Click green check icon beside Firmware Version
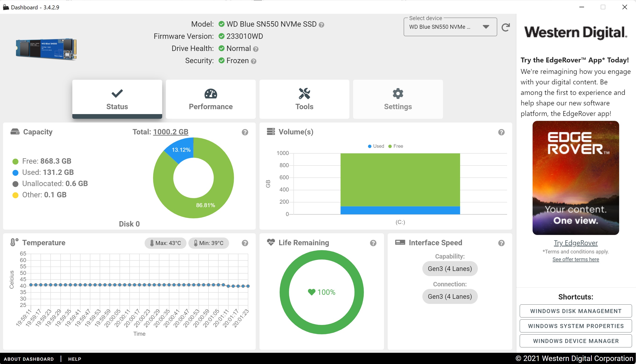Viewport: 636px width, 364px height. [221, 36]
